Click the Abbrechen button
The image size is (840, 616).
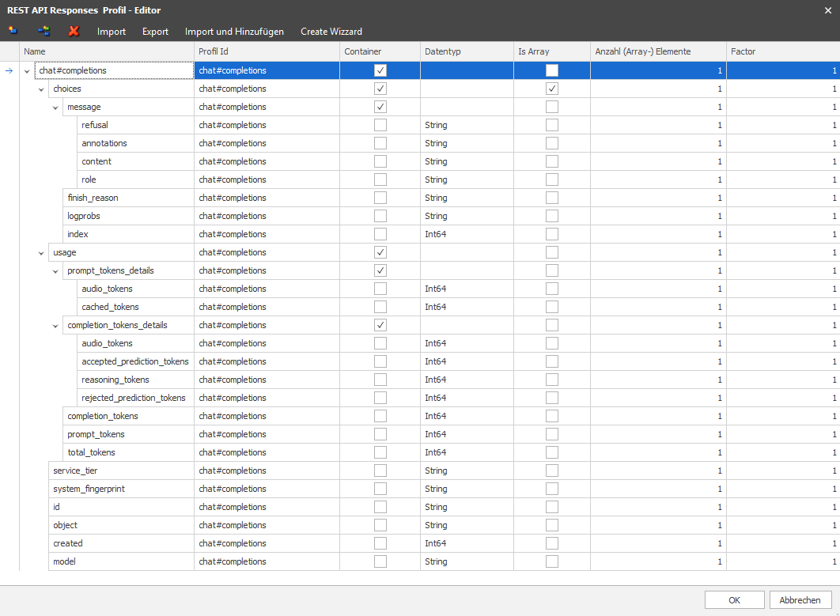click(x=800, y=600)
